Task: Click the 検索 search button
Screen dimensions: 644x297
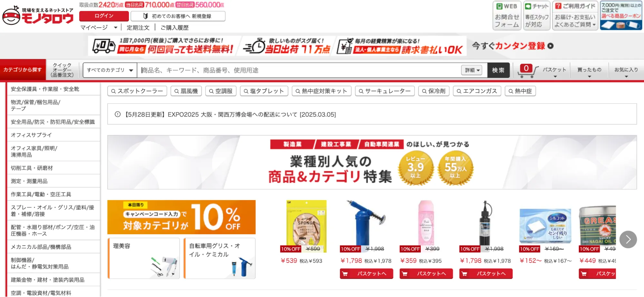Action: [x=498, y=70]
